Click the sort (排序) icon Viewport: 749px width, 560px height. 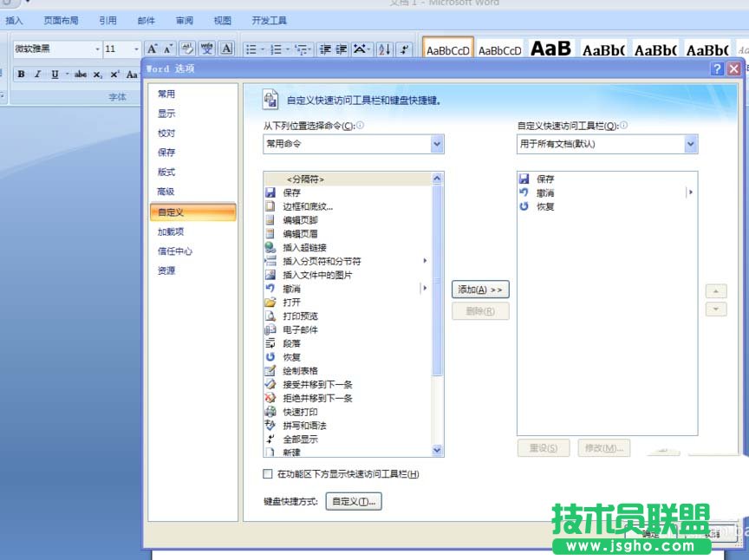tap(386, 49)
